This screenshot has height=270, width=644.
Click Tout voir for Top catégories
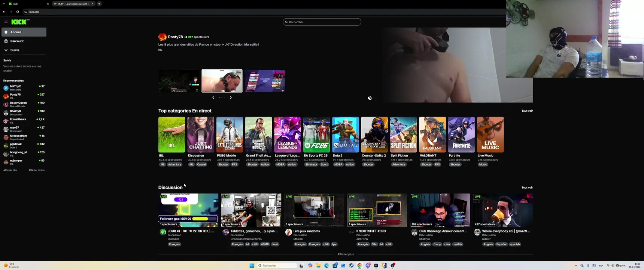(527, 111)
